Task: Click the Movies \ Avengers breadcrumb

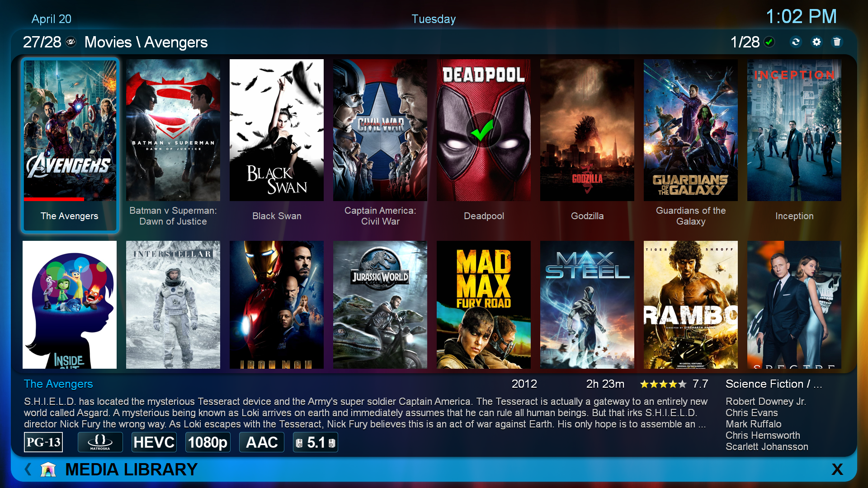Action: pos(146,42)
